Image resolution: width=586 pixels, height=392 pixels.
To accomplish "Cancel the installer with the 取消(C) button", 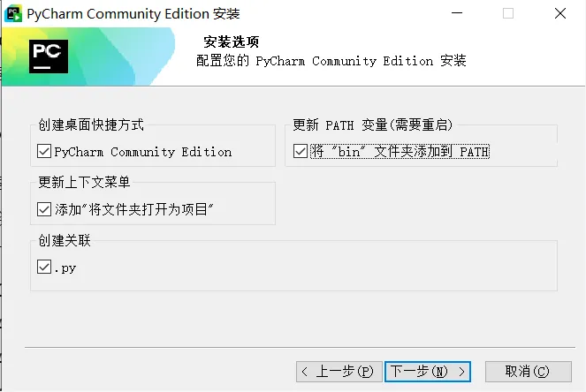I will 528,372.
